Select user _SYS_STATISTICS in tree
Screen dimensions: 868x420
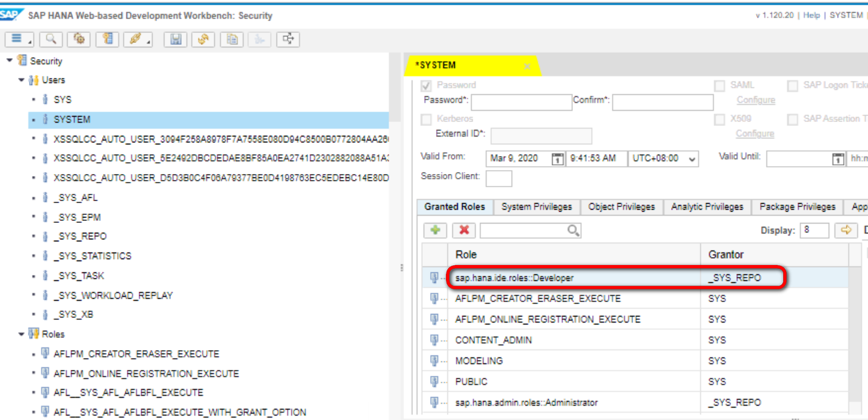coord(92,256)
